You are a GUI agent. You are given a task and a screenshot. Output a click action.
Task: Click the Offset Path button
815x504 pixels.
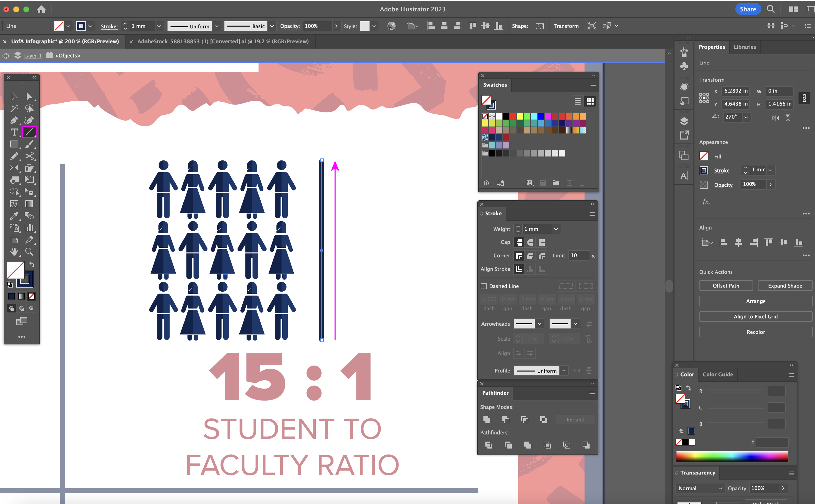point(726,286)
